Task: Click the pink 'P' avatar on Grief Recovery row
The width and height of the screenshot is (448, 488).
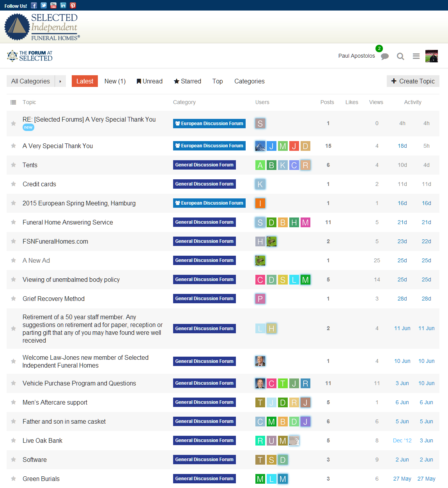Action: [x=260, y=299]
